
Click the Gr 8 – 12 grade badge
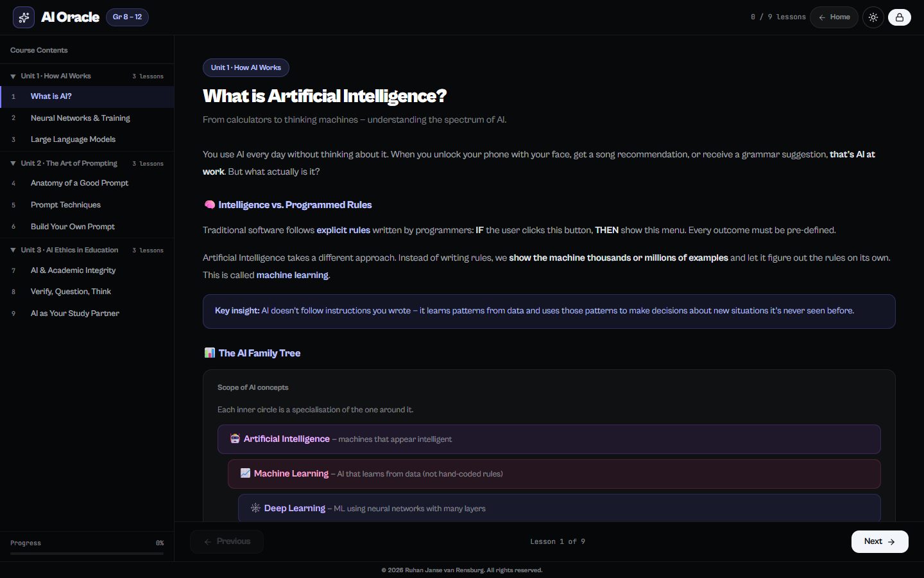(127, 17)
